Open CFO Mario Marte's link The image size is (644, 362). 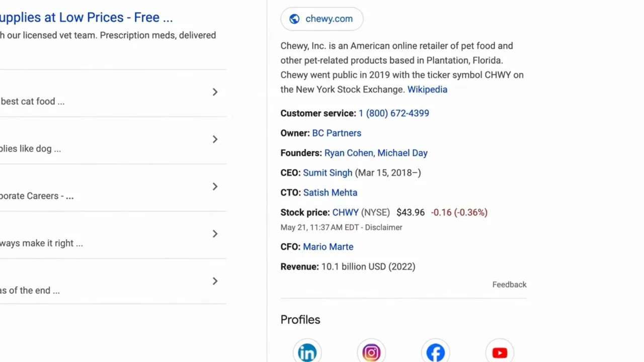click(x=328, y=247)
